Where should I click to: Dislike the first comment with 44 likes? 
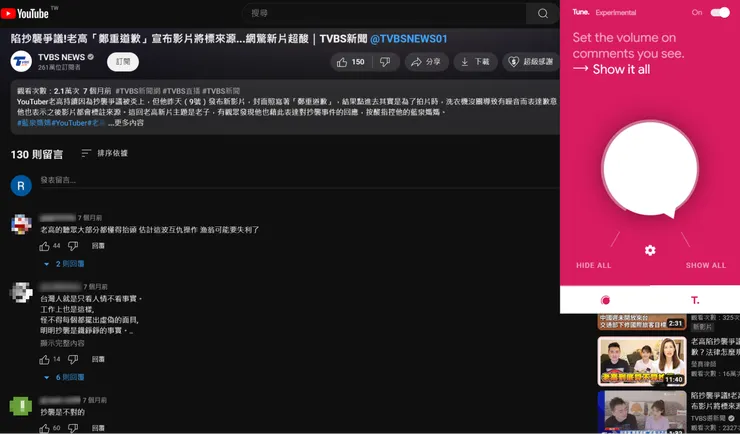73,246
